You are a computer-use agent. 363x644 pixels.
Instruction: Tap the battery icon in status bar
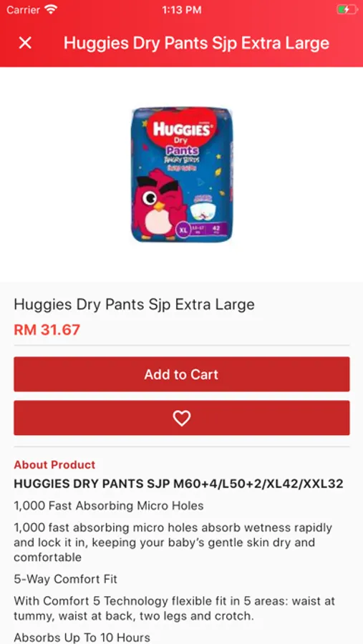click(347, 9)
